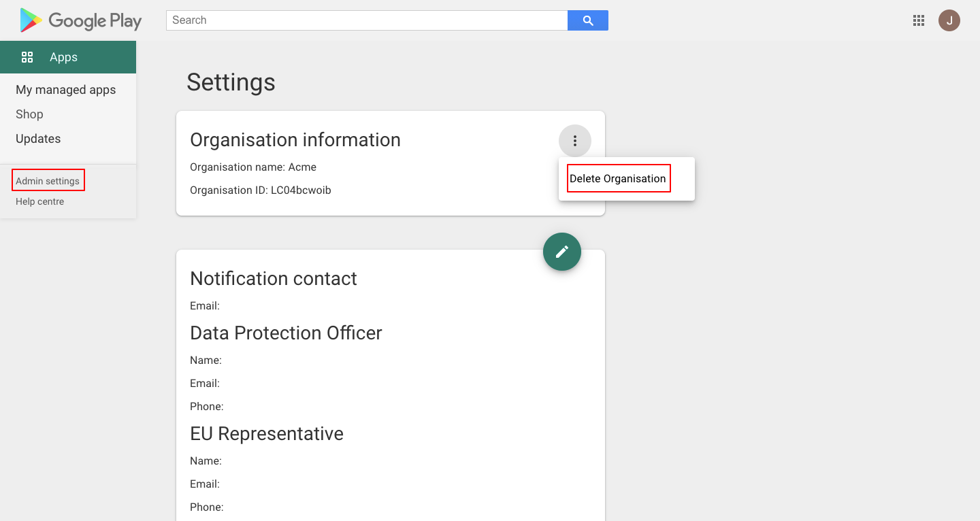
Task: Select the Apps sidebar header
Action: [68, 57]
